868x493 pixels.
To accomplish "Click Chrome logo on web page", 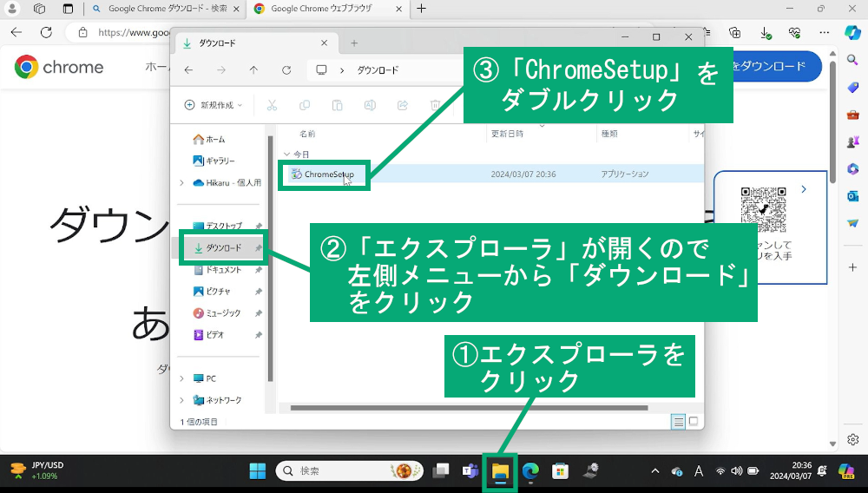I will [x=59, y=68].
